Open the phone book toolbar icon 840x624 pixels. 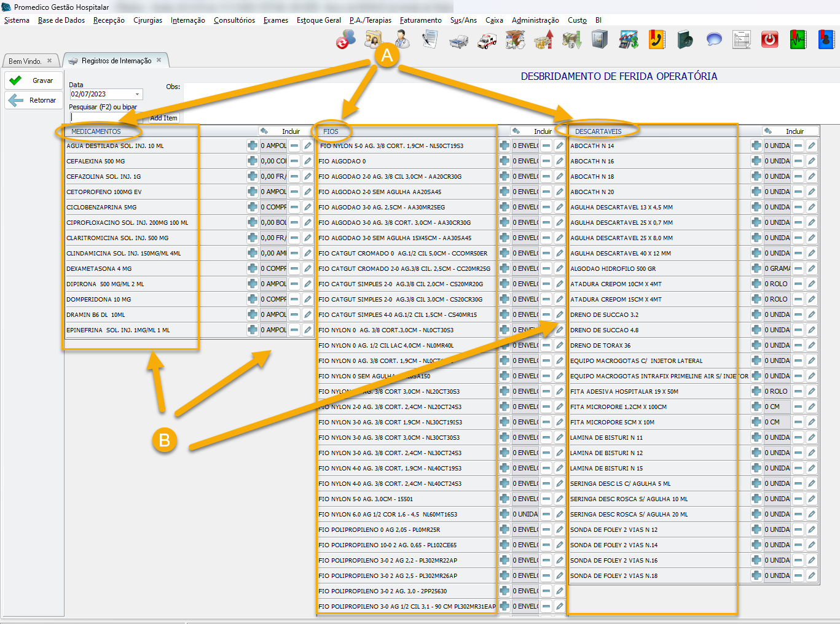pyautogui.click(x=657, y=41)
